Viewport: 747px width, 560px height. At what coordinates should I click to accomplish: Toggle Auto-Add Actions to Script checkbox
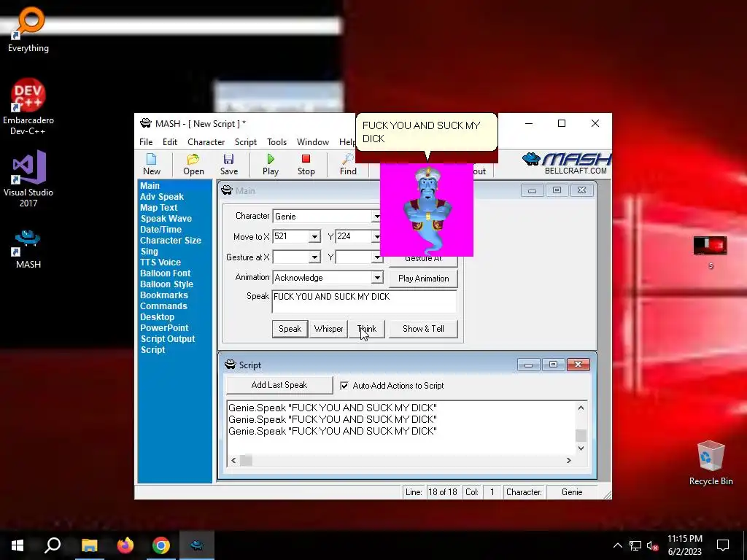(344, 386)
